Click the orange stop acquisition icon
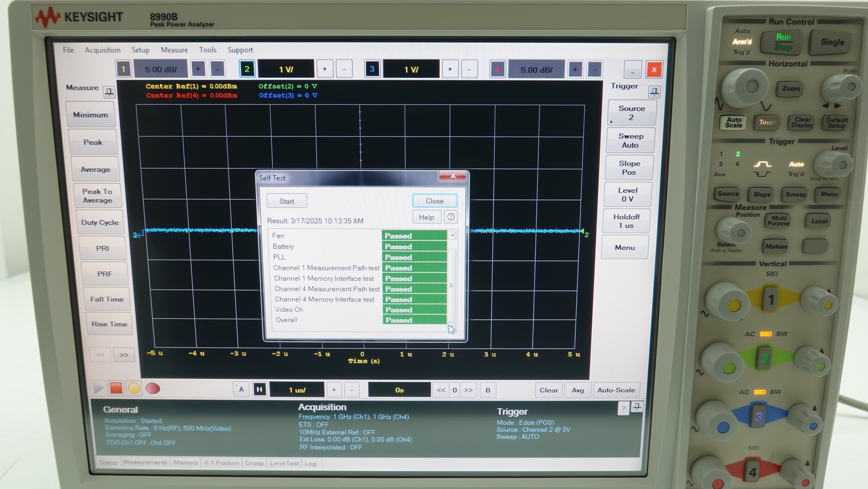Screen dimensions: 868x489 (116, 388)
